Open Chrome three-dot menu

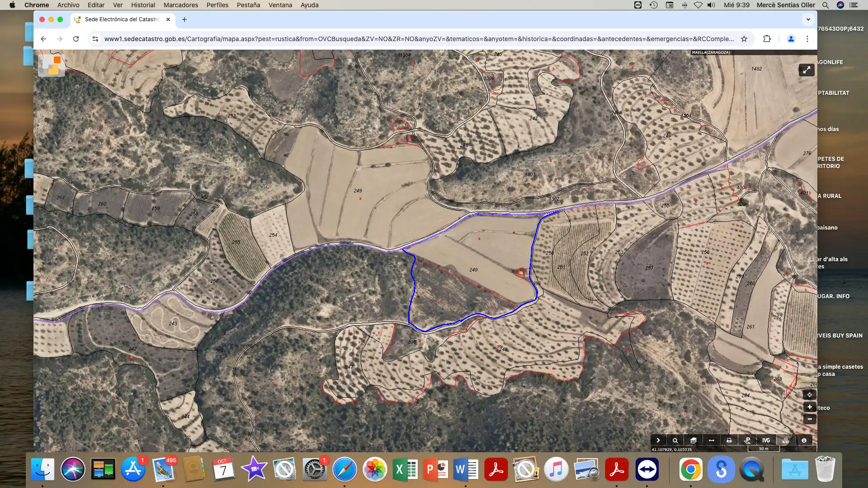(807, 39)
